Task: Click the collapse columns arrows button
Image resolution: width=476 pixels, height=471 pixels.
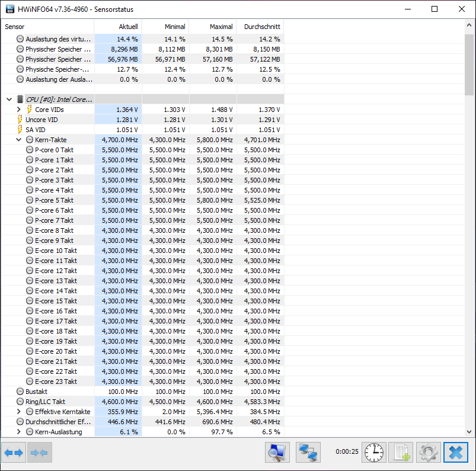Action: 40,453
